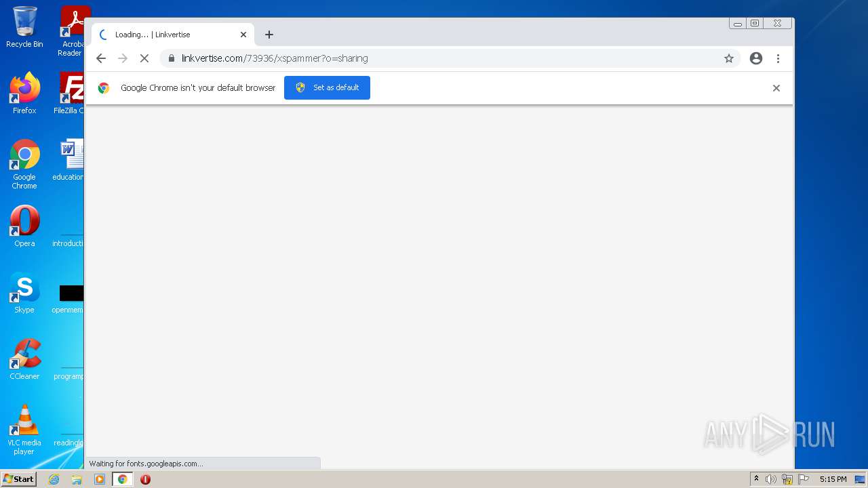The image size is (868, 488).
Task: Open the FileZilla desktop shortcut
Action: pyautogui.click(x=70, y=93)
